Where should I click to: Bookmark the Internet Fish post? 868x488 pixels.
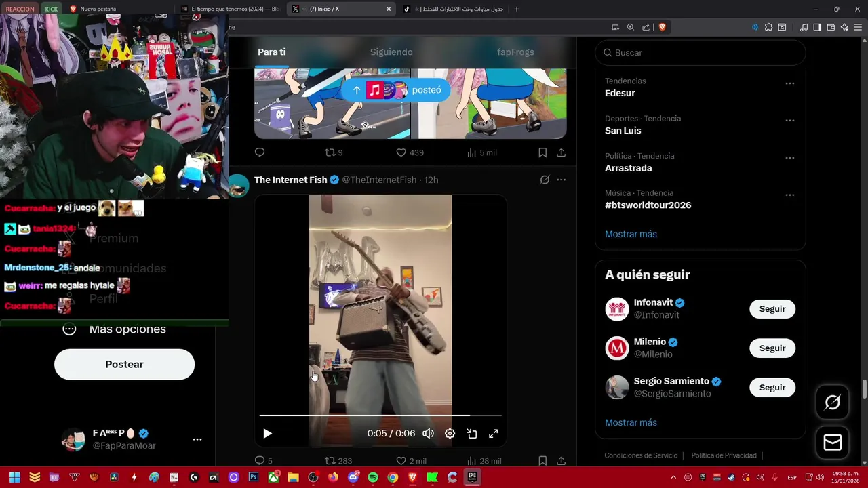542,461
